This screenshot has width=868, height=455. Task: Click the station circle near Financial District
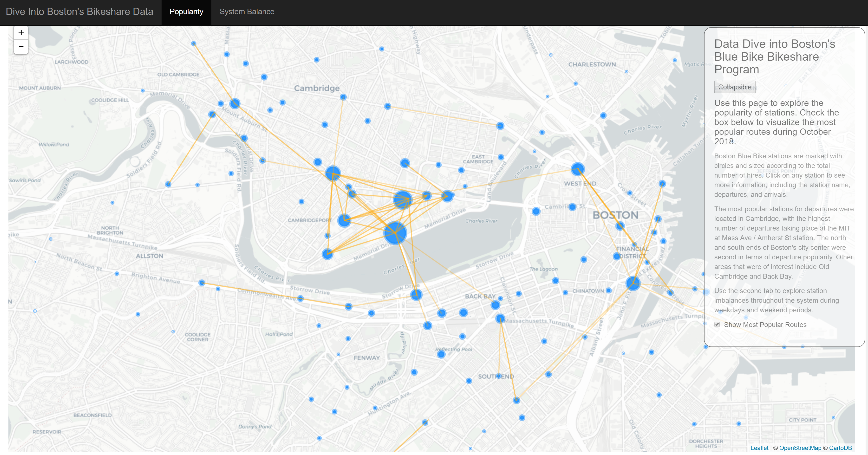click(x=616, y=256)
